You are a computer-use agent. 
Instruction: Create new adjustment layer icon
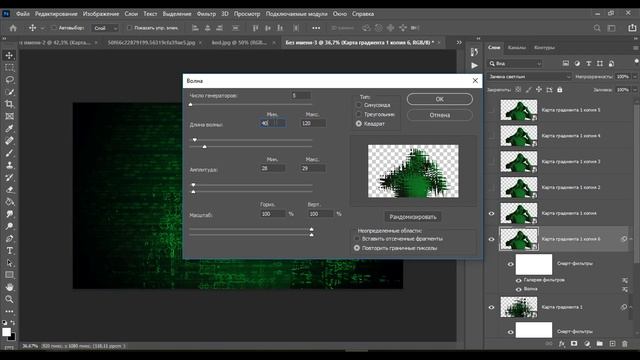click(x=587, y=344)
